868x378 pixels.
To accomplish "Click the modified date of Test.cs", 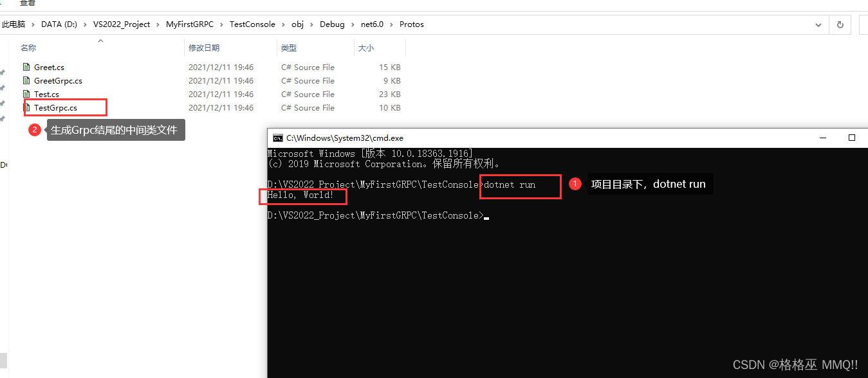I will (221, 94).
